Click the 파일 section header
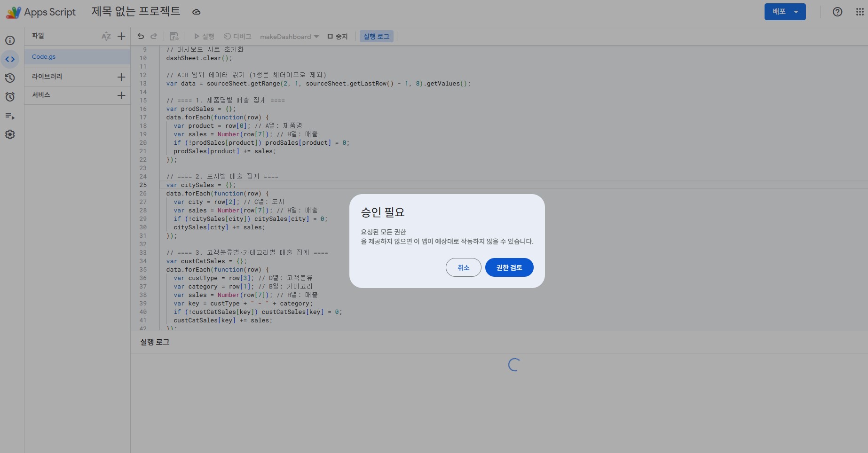The image size is (868, 453). click(x=38, y=36)
